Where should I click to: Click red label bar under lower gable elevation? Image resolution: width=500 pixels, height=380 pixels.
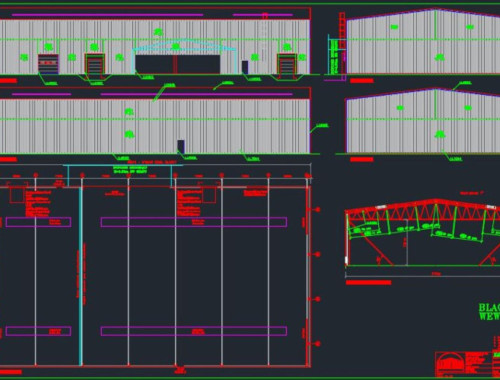[362, 159]
